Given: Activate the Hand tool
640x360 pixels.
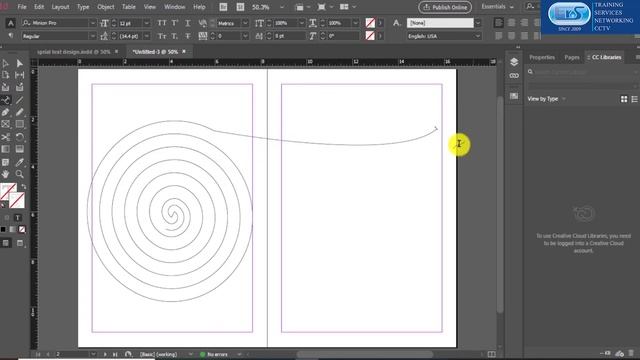Looking at the screenshot, I should pyautogui.click(x=5, y=174).
